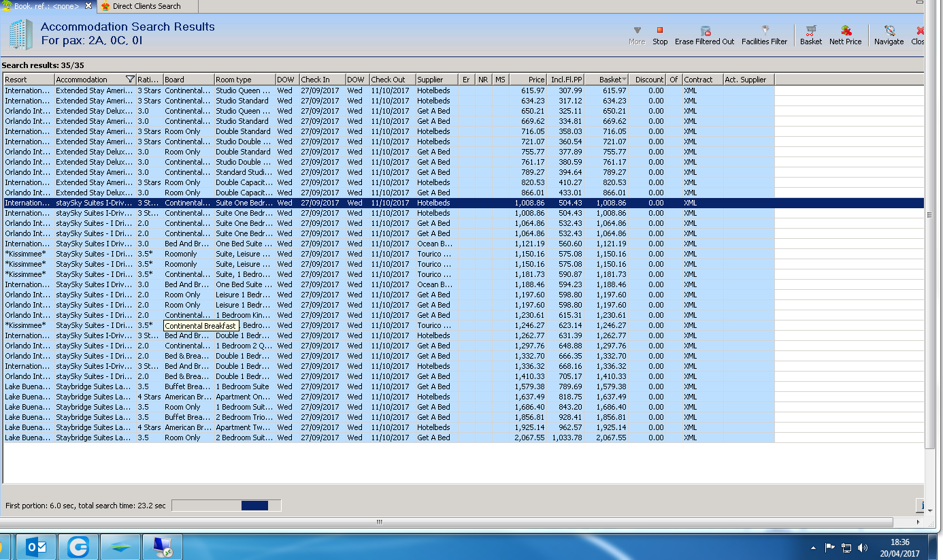
Task: Click the Contract column header
Action: pos(703,80)
